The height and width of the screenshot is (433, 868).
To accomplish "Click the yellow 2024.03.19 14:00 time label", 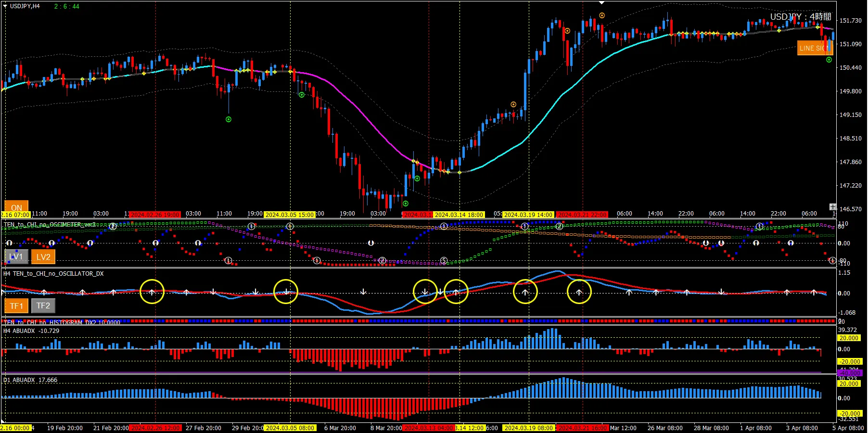I will tap(528, 215).
